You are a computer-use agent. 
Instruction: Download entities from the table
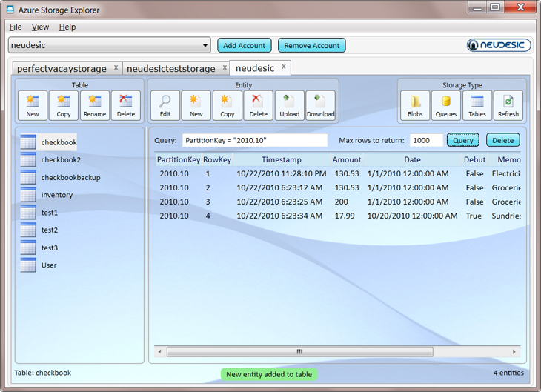pyautogui.click(x=320, y=105)
